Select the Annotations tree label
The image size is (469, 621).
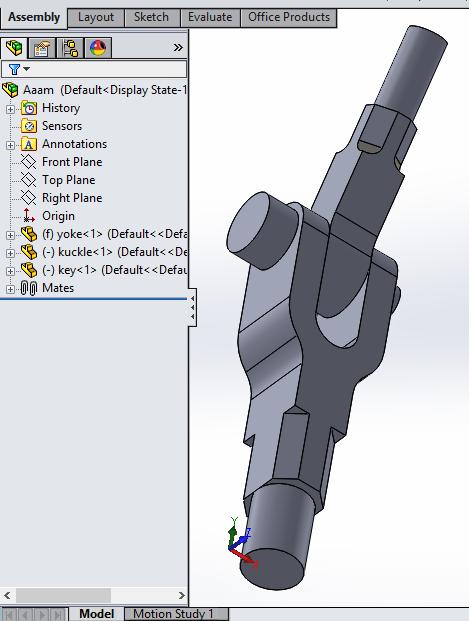pyautogui.click(x=74, y=144)
